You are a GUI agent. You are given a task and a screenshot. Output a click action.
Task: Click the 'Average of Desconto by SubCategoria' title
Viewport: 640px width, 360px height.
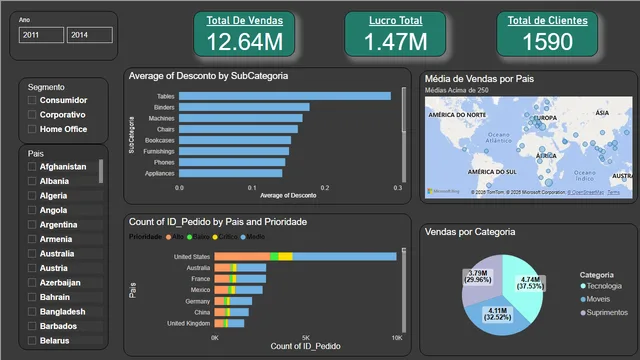209,76
